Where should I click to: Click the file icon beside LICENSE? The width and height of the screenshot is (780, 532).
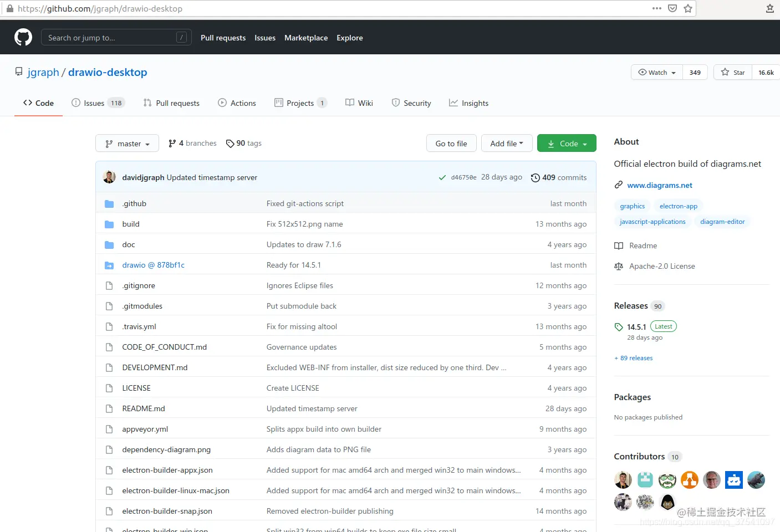109,388
